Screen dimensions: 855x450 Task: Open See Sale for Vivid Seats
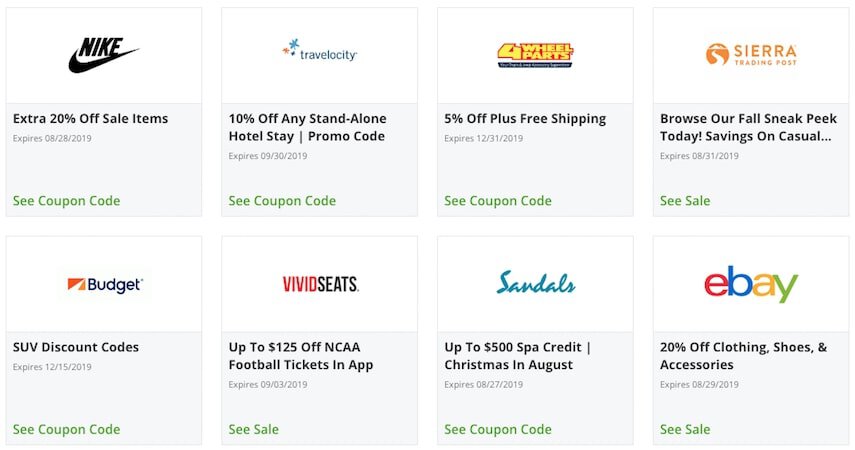pyautogui.click(x=254, y=429)
